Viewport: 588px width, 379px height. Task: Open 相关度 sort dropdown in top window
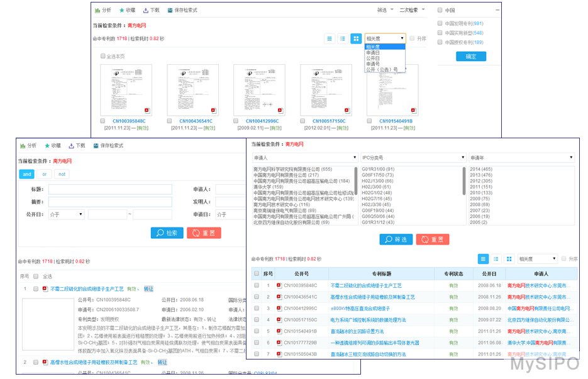(385, 38)
